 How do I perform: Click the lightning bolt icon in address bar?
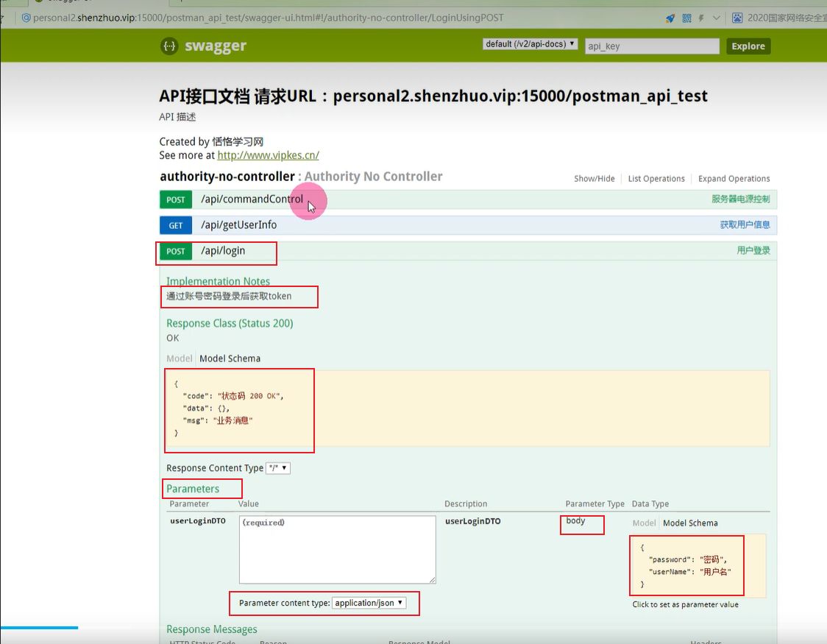pyautogui.click(x=701, y=18)
